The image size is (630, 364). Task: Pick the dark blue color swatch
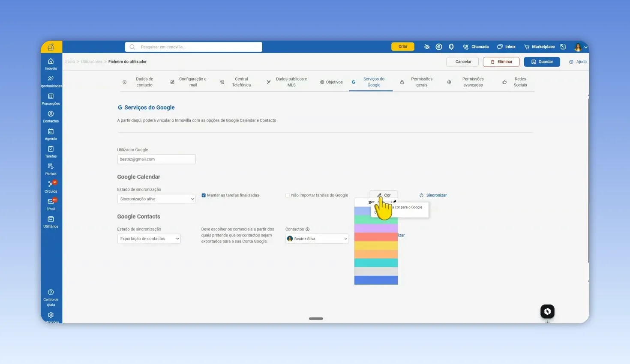pyautogui.click(x=376, y=280)
